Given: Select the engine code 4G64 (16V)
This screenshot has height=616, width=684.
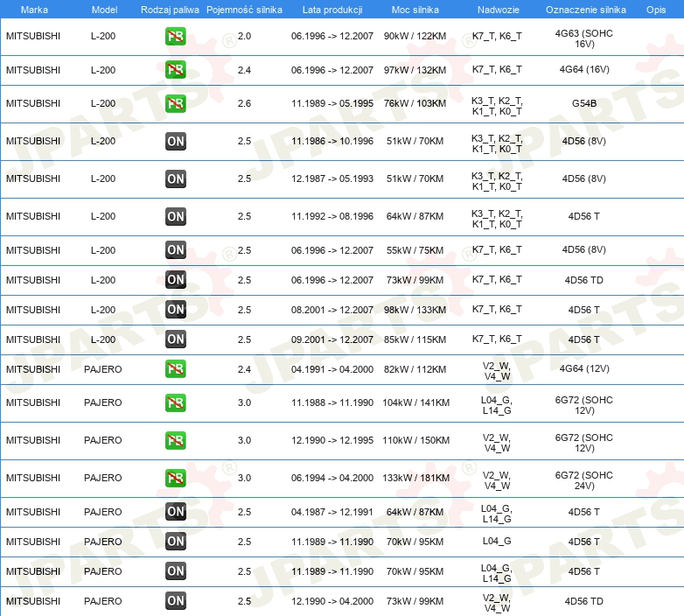Looking at the screenshot, I should point(584,69).
